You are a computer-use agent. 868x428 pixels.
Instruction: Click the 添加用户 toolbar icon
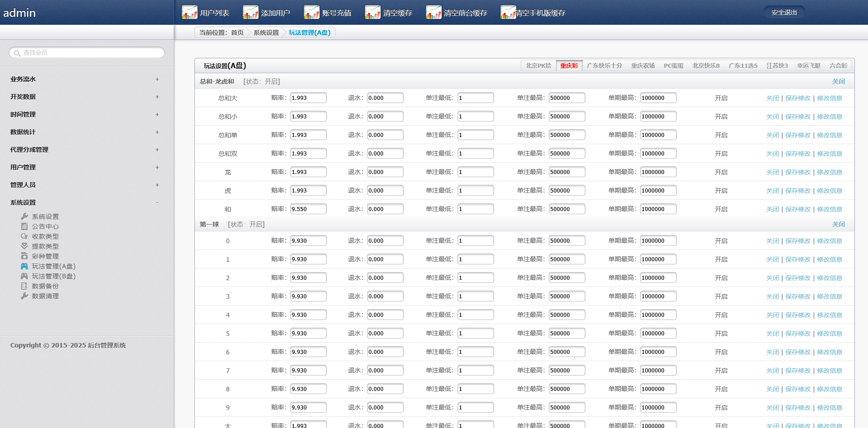pyautogui.click(x=250, y=12)
